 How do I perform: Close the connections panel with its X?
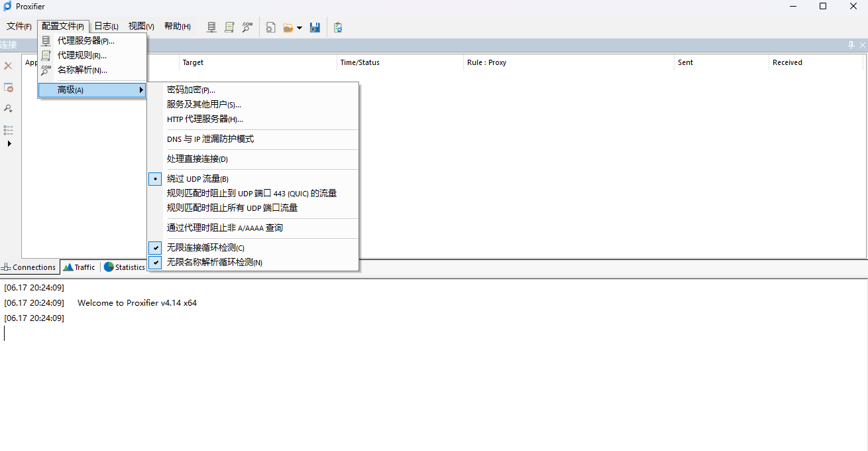tap(863, 45)
